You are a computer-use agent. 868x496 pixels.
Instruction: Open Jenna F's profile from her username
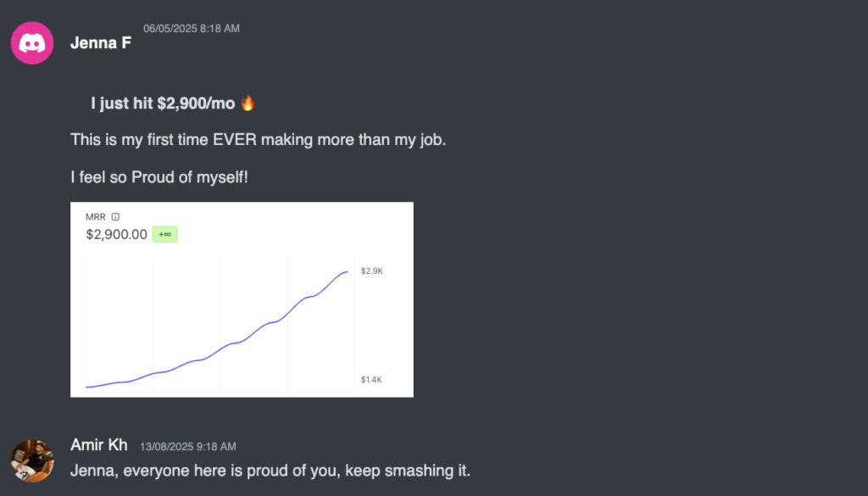point(100,42)
